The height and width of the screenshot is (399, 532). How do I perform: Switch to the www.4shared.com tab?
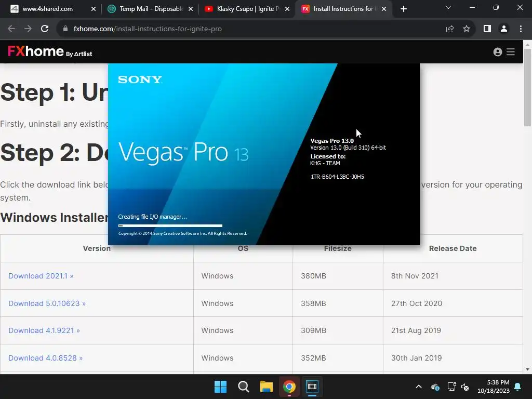[48, 9]
